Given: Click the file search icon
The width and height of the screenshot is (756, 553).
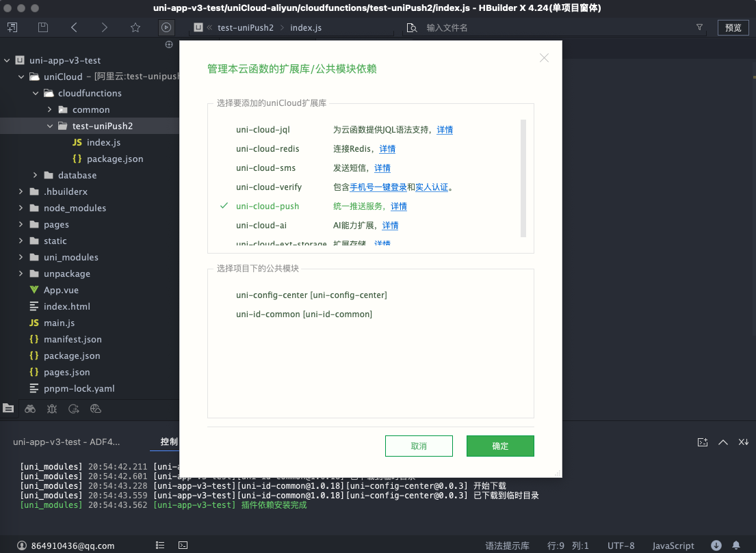Looking at the screenshot, I should point(412,27).
